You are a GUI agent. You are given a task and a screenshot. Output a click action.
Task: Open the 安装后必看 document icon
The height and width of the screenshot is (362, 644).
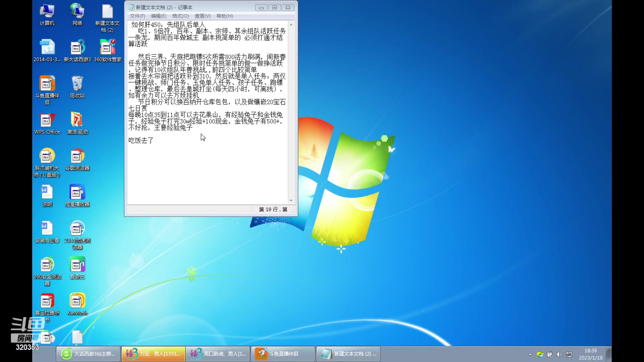point(47,232)
